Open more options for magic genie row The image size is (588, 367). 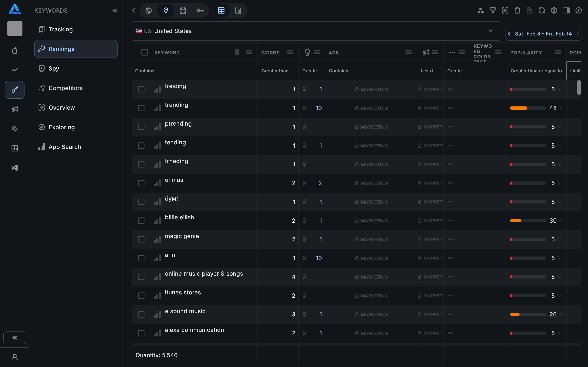pos(450,239)
